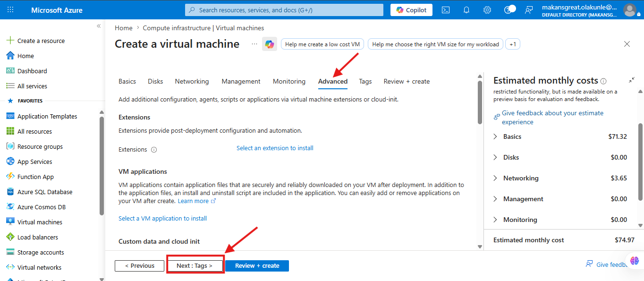The height and width of the screenshot is (281, 644).
Task: Open Virtual machines in the favorites sidebar
Action: coord(40,222)
